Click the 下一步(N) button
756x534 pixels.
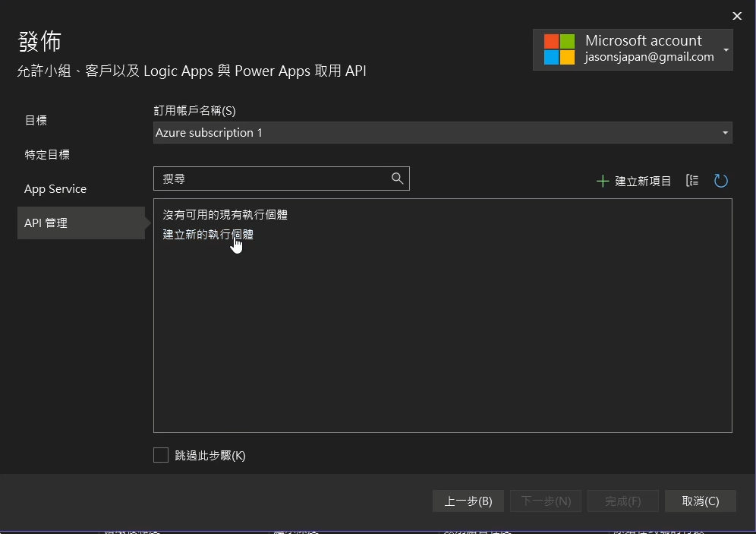click(x=546, y=501)
